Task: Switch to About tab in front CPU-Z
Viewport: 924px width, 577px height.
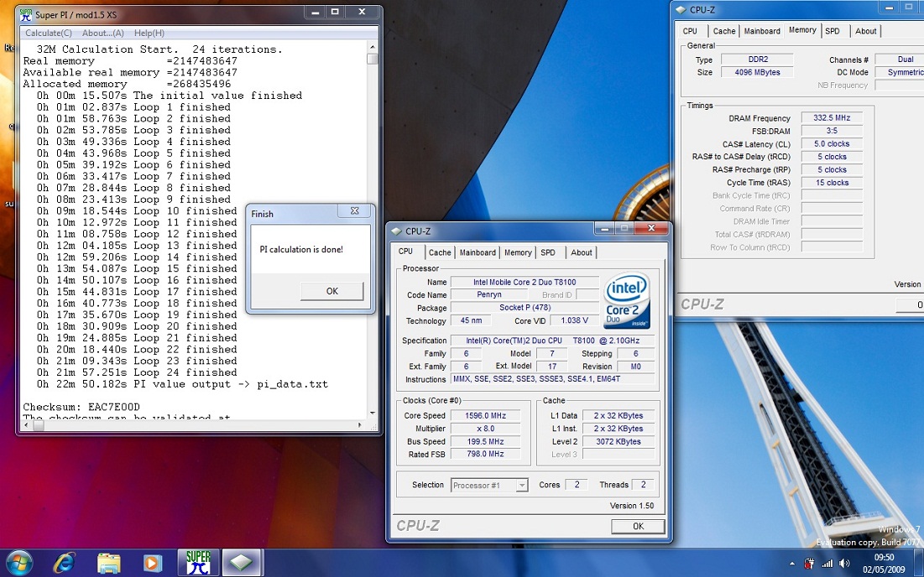Action: pos(582,252)
